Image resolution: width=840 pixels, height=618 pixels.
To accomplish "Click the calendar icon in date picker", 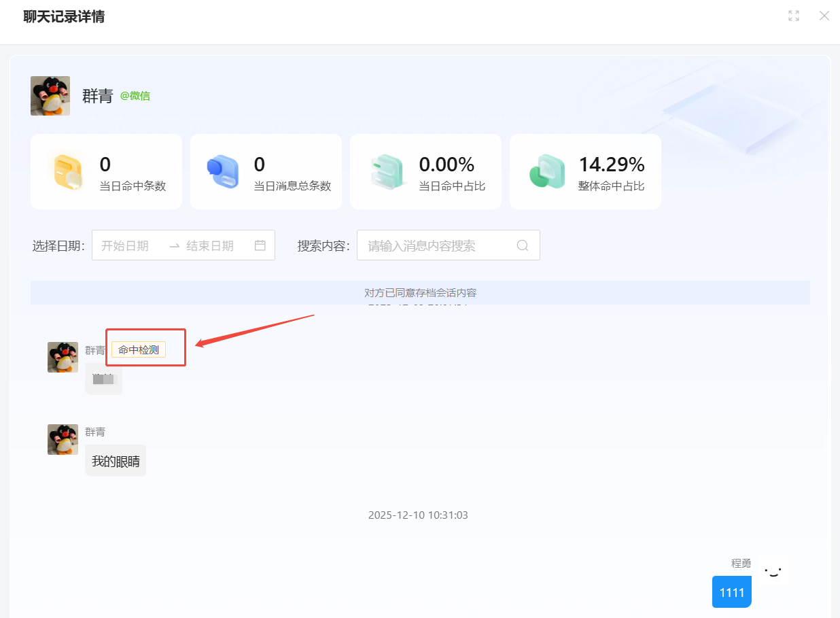I will pyautogui.click(x=260, y=245).
